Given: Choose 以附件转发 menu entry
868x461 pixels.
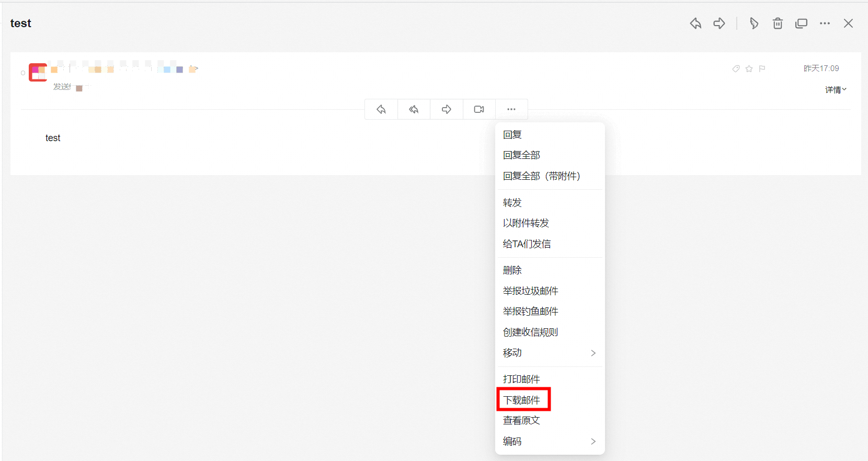Looking at the screenshot, I should [550, 223].
